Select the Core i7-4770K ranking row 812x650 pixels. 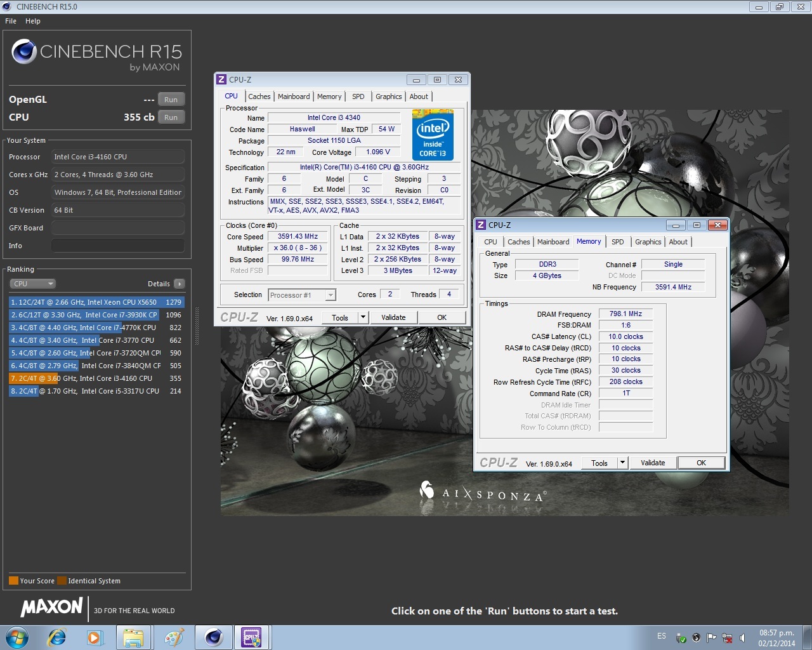coord(96,328)
